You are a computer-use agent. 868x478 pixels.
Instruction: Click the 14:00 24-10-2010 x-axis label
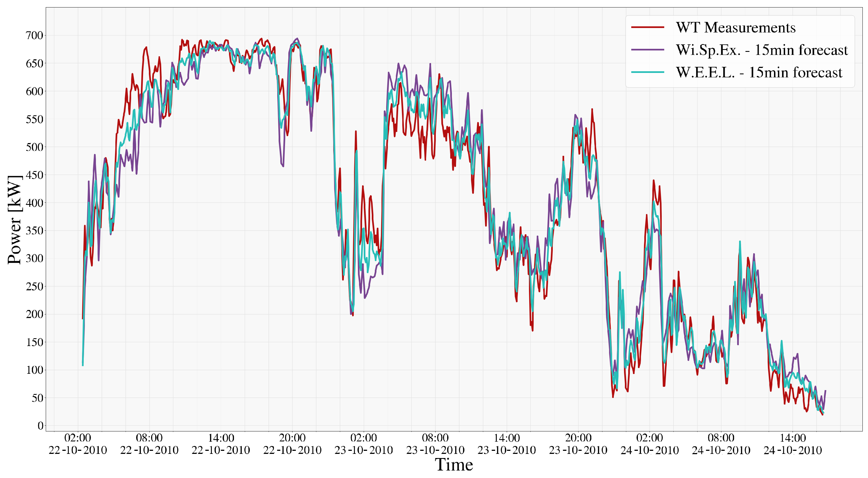[793, 444]
